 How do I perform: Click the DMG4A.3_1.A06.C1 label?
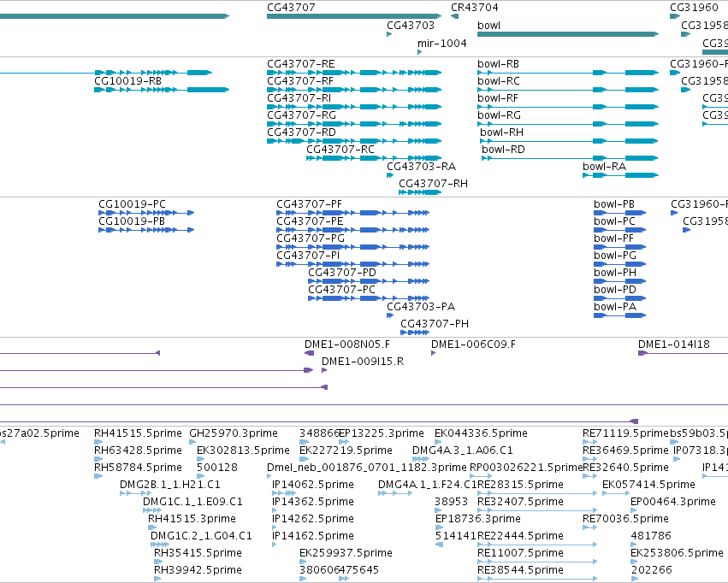pyautogui.click(x=463, y=450)
